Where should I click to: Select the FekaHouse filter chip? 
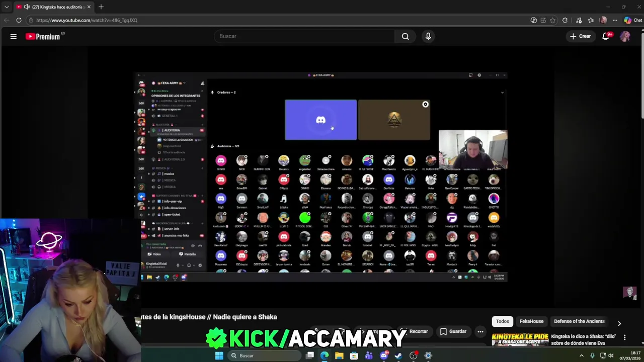531,321
